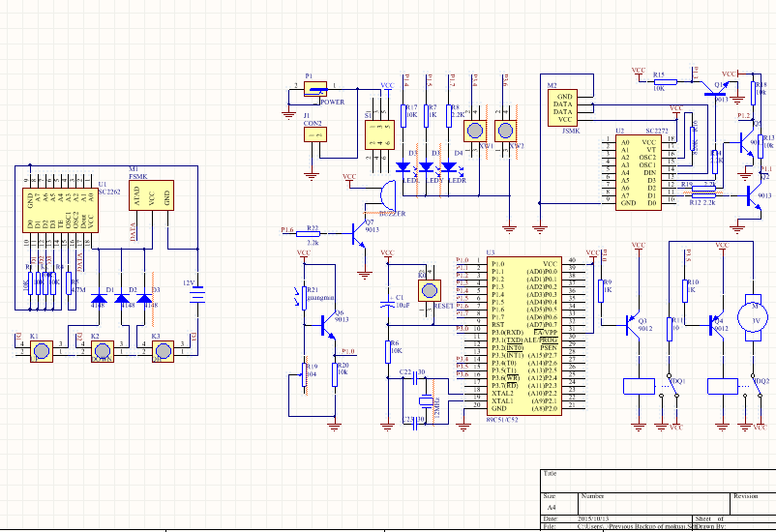Viewport: 776px width, 532px height.
Task: Click the BUZZER component symbol
Action: coord(387,195)
